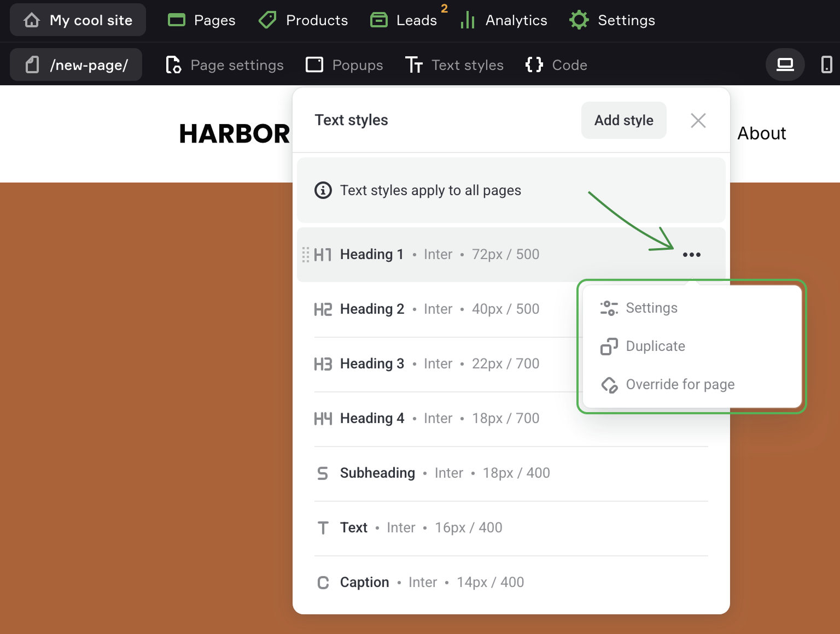The width and height of the screenshot is (840, 634).
Task: Click the Code braces icon
Action: [534, 65]
